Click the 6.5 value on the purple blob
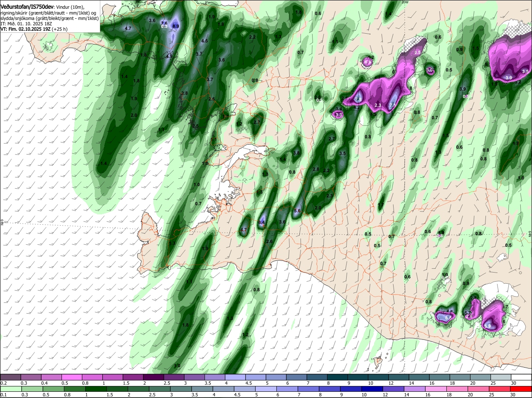Screen dimensions: 532x398 (x=448, y=318)
